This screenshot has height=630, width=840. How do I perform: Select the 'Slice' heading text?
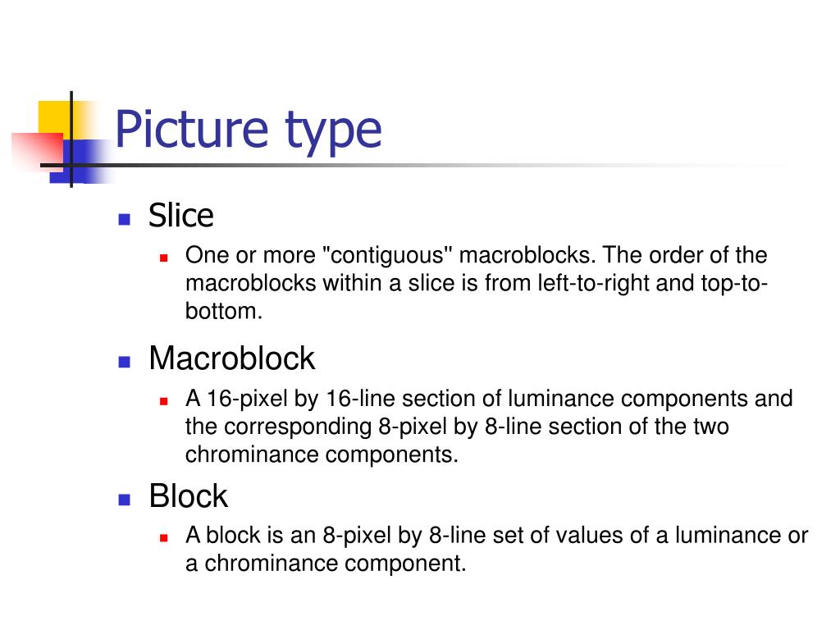click(181, 216)
